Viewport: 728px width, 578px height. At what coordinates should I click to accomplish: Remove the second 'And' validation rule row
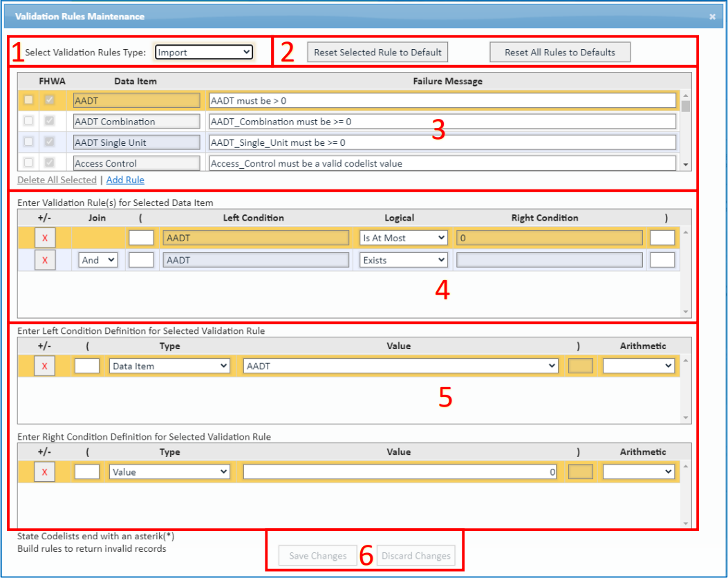(x=45, y=260)
